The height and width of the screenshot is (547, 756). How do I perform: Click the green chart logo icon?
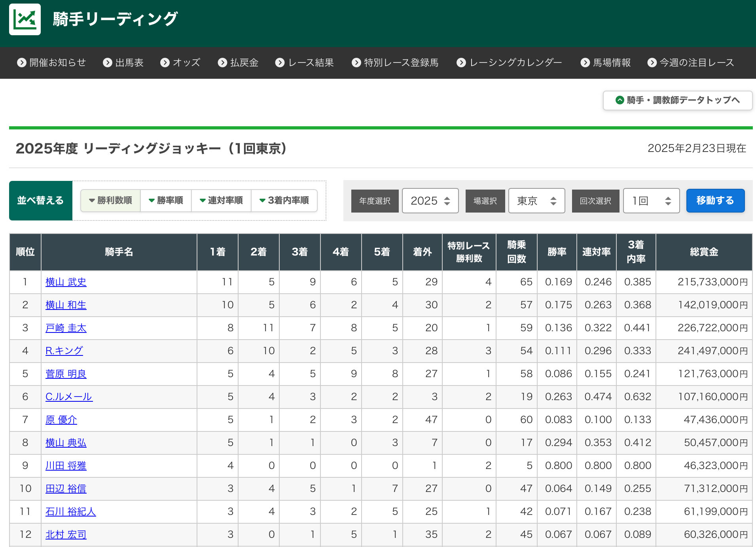point(25,19)
